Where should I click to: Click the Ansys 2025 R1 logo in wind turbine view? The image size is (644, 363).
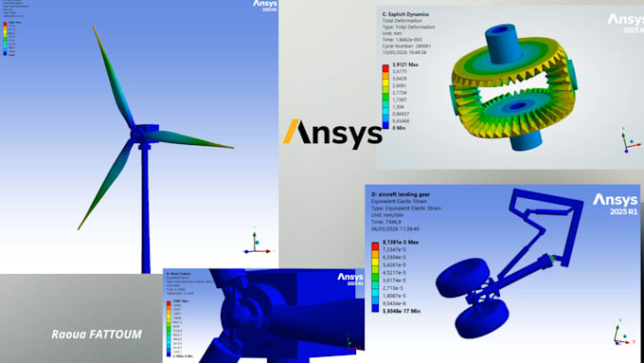click(x=265, y=6)
